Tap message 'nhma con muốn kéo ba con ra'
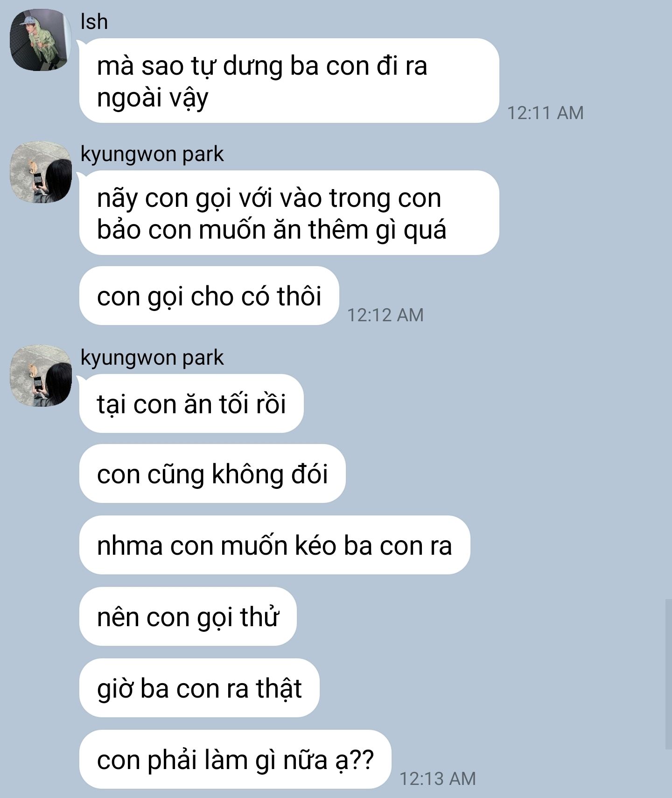This screenshot has width=672, height=798. pyautogui.click(x=274, y=545)
